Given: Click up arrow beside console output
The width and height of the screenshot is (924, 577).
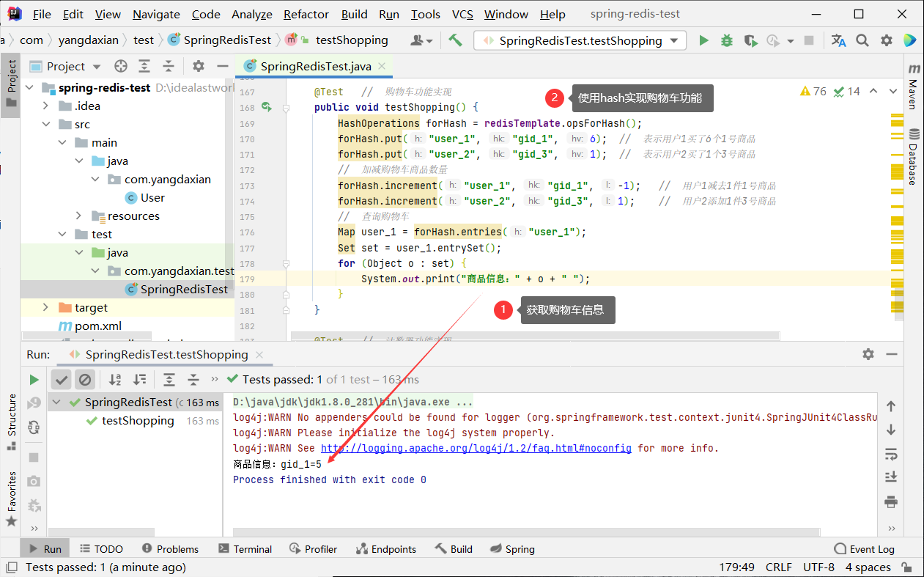Looking at the screenshot, I should point(891,406).
